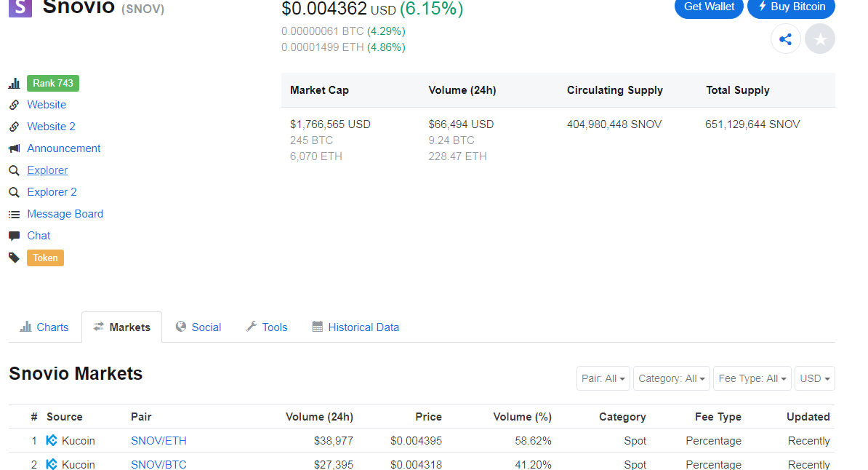Click the Buy Bitcoin button
868x470 pixels.
[x=791, y=7]
